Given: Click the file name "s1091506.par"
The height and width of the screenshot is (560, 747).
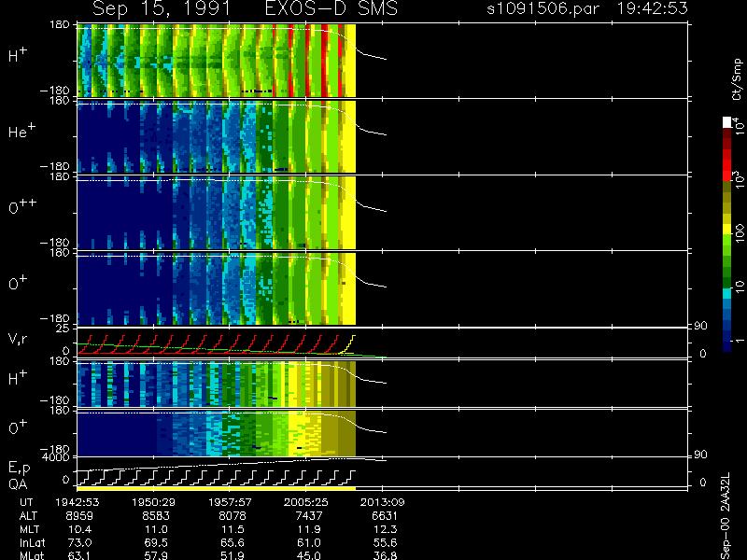Looking at the screenshot, I should [x=543, y=8].
